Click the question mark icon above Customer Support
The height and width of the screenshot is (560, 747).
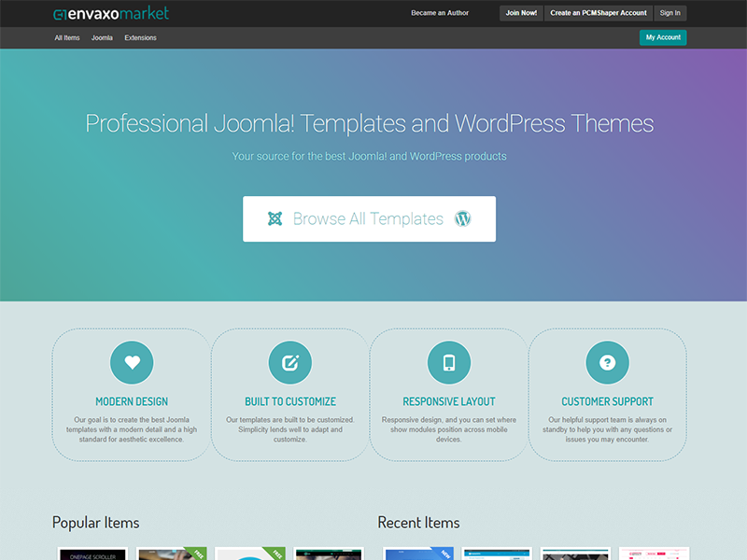tap(608, 362)
